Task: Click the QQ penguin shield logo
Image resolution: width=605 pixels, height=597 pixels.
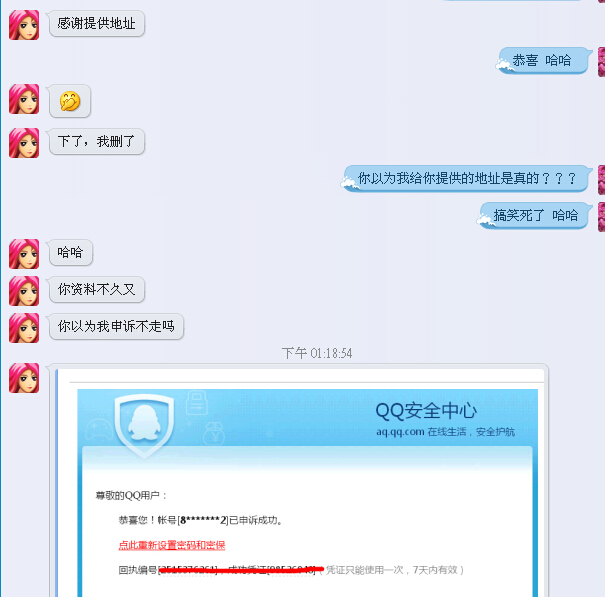Action: tap(144, 424)
